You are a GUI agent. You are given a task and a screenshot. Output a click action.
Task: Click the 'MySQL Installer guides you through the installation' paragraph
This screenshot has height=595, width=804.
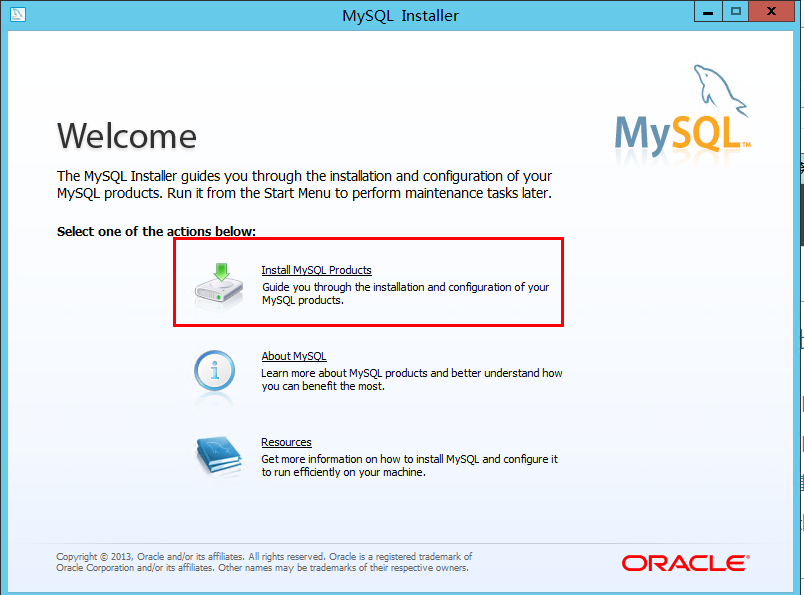[304, 185]
